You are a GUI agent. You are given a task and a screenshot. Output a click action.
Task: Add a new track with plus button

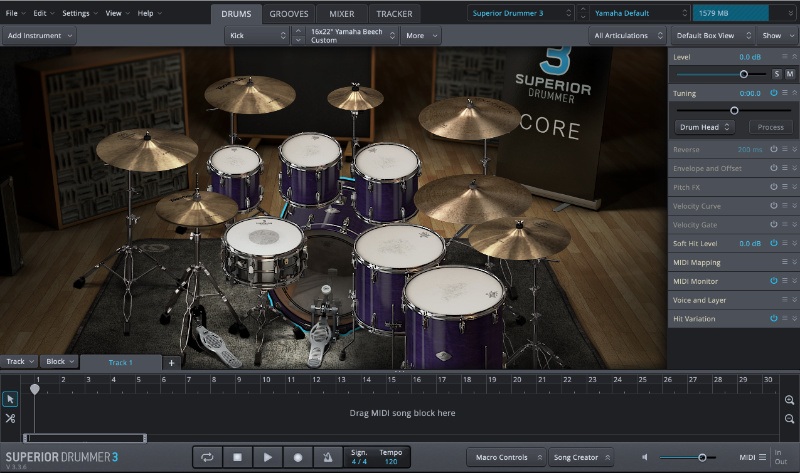point(171,363)
